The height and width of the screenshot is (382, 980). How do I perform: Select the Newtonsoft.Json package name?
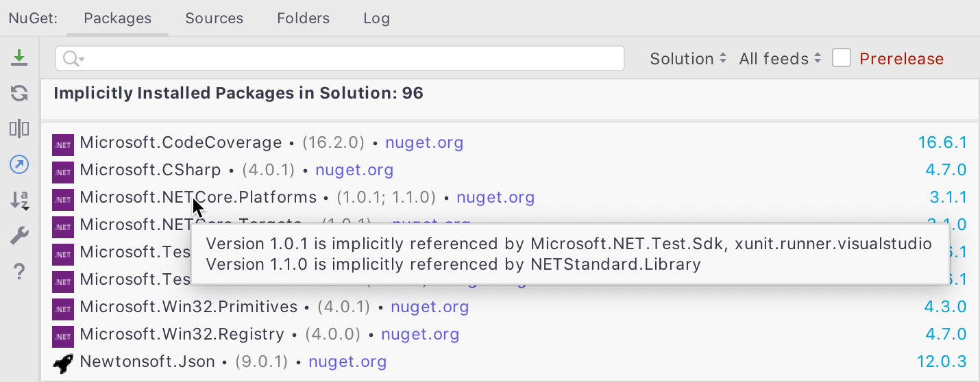point(147,362)
